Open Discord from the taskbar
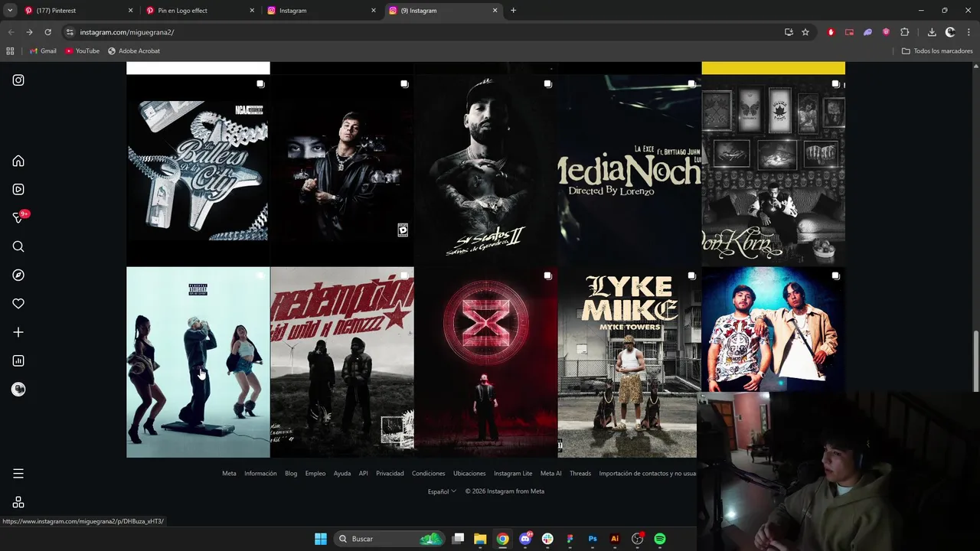Viewport: 980px width, 551px height. click(x=525, y=539)
